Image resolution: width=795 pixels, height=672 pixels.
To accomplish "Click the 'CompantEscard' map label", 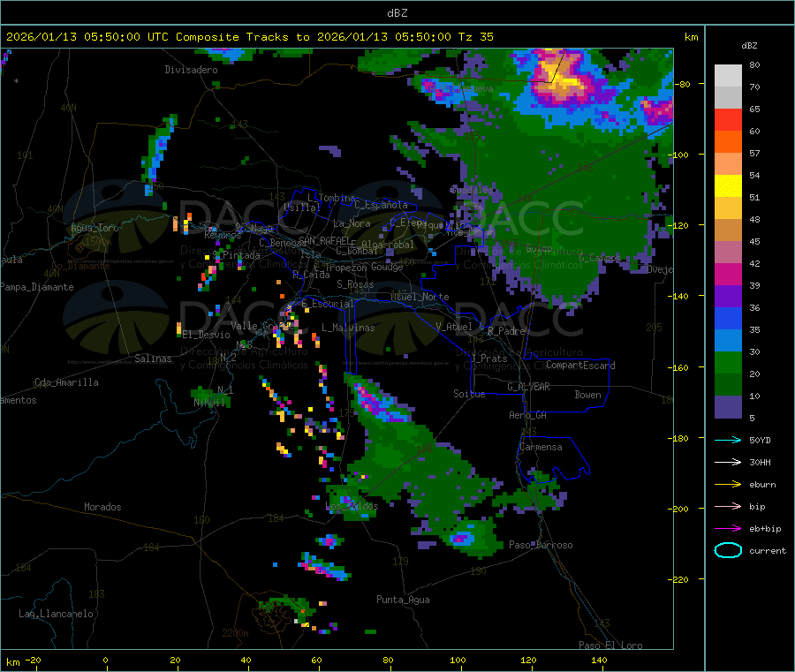I will (x=580, y=365).
